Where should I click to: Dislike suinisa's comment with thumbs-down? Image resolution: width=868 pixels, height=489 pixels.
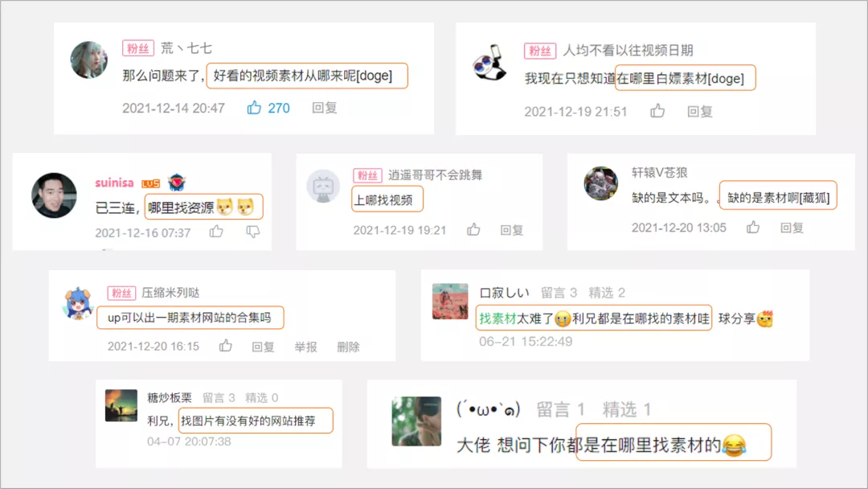(x=253, y=232)
